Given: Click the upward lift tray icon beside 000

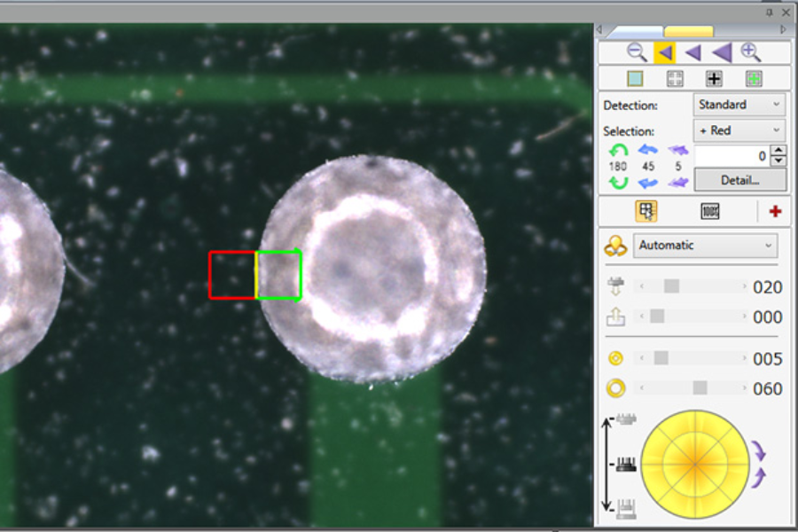Looking at the screenshot, I should coord(616,317).
